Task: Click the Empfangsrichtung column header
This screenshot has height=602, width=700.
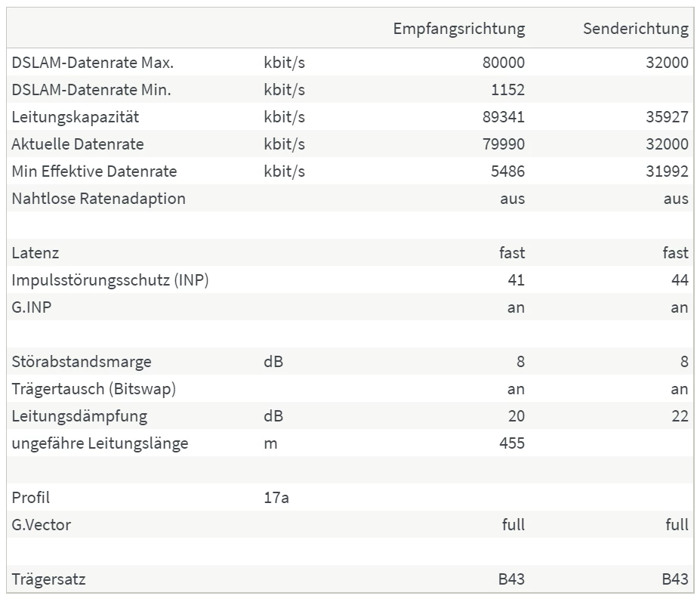Action: (458, 29)
